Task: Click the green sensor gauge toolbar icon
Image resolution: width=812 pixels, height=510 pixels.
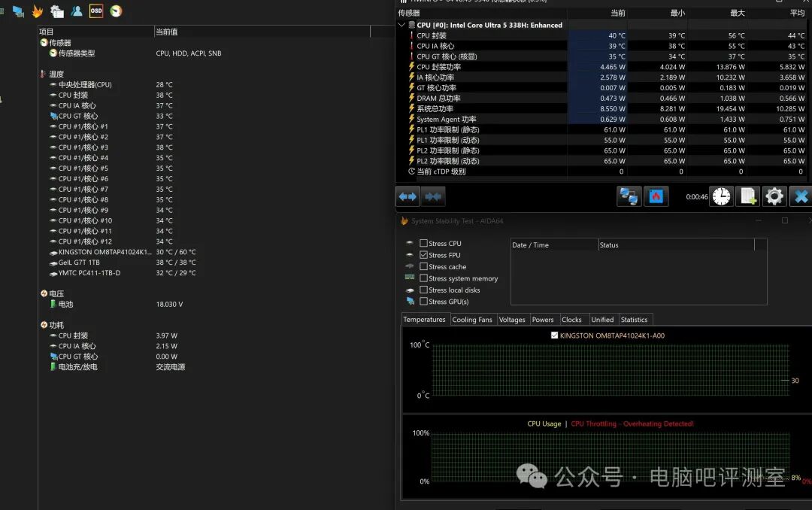Action: point(116,11)
